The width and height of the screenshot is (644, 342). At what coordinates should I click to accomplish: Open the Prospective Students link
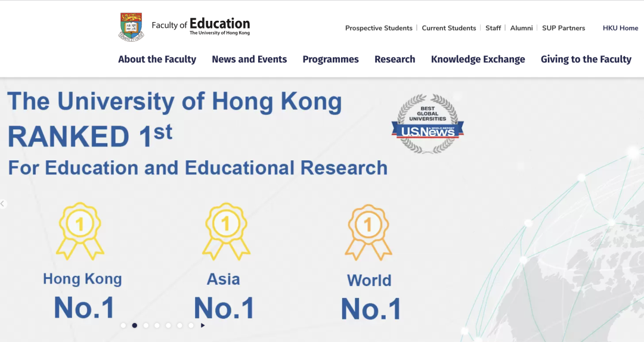[379, 28]
